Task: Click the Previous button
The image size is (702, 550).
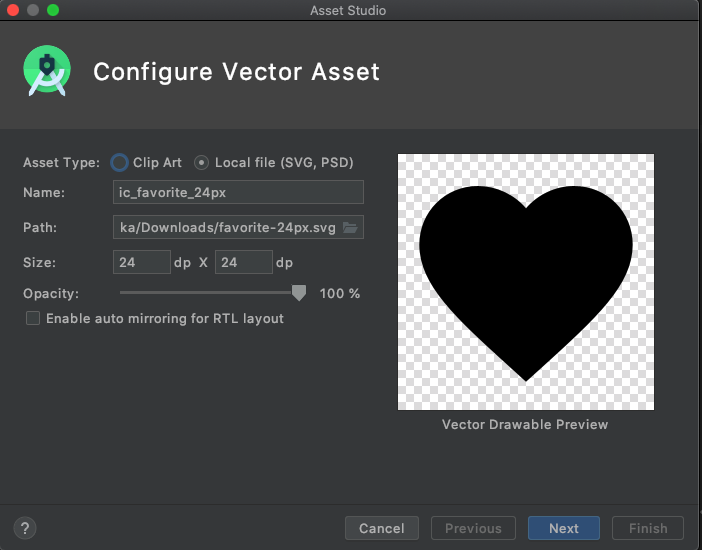Action: pos(473,528)
